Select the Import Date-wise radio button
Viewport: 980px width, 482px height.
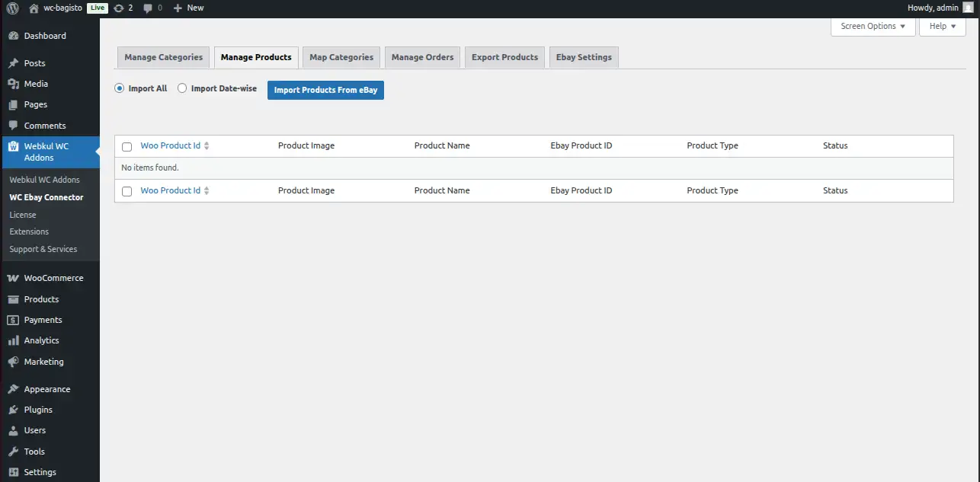point(182,88)
